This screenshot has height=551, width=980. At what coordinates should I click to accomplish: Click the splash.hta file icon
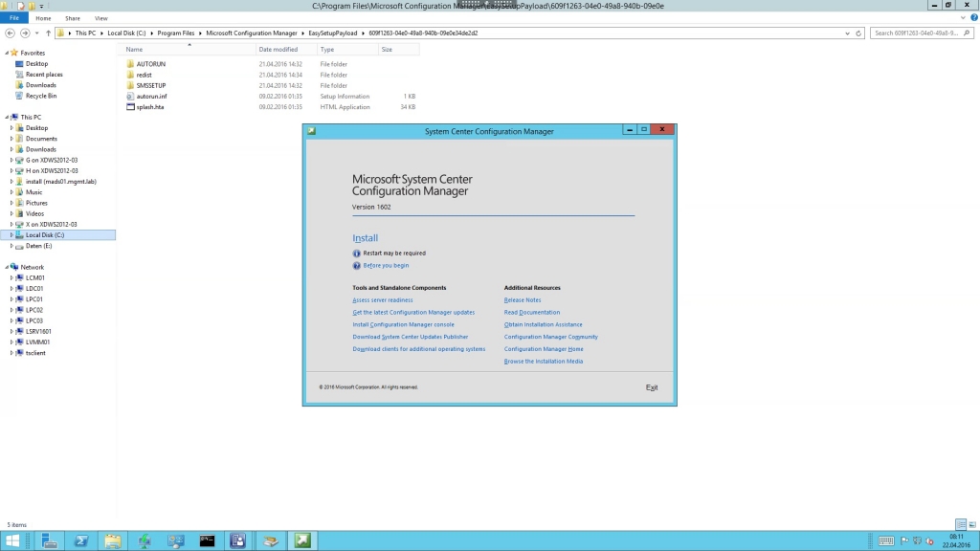(130, 107)
